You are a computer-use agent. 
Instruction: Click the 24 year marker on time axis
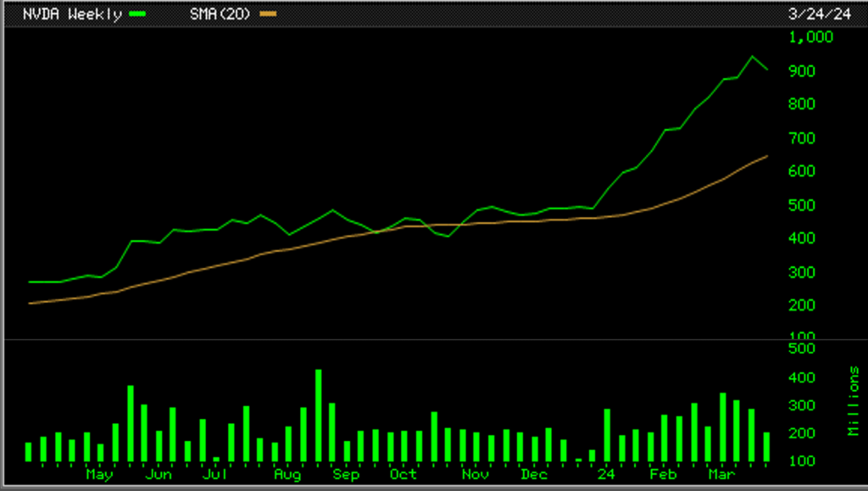605,475
